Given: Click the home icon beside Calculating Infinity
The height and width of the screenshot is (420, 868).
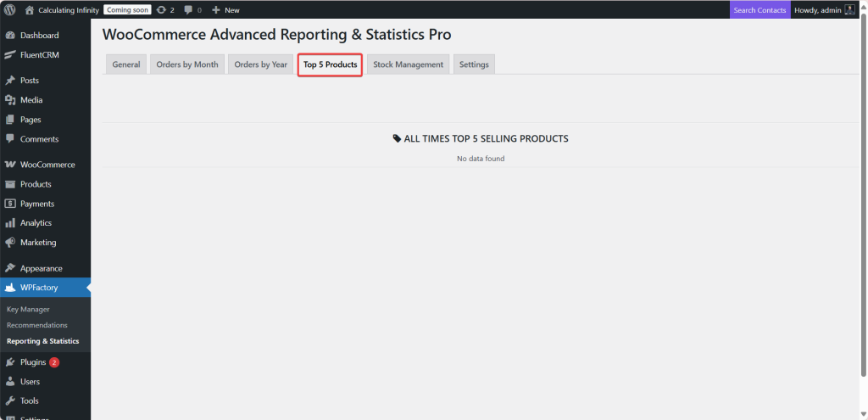Looking at the screenshot, I should pos(30,10).
